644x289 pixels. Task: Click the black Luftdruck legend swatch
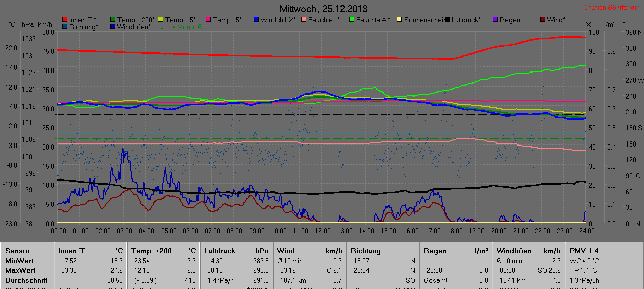click(x=448, y=20)
